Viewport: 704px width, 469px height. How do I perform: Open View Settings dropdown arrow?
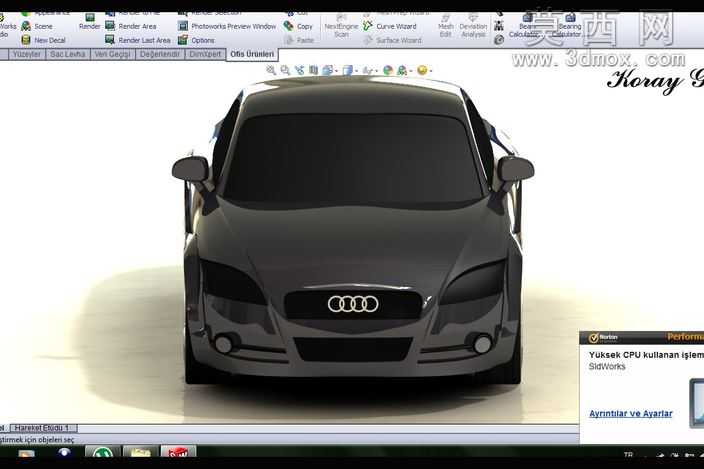431,71
